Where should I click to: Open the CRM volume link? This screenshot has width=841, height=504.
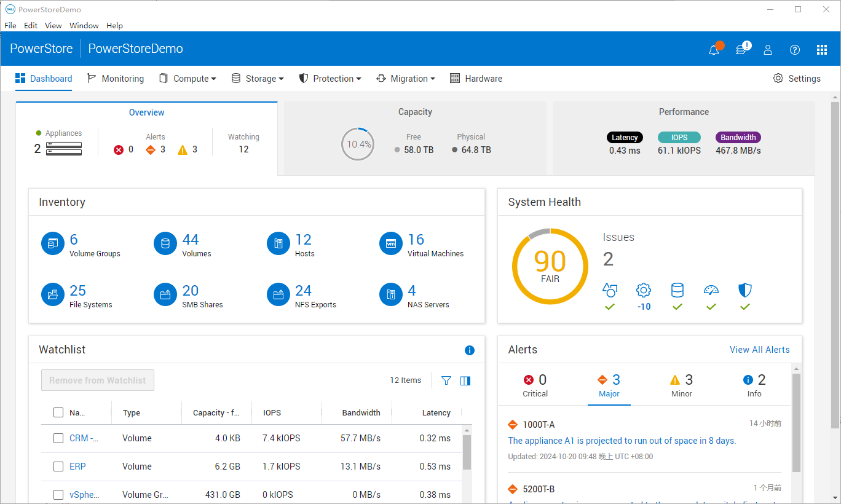[x=84, y=438]
